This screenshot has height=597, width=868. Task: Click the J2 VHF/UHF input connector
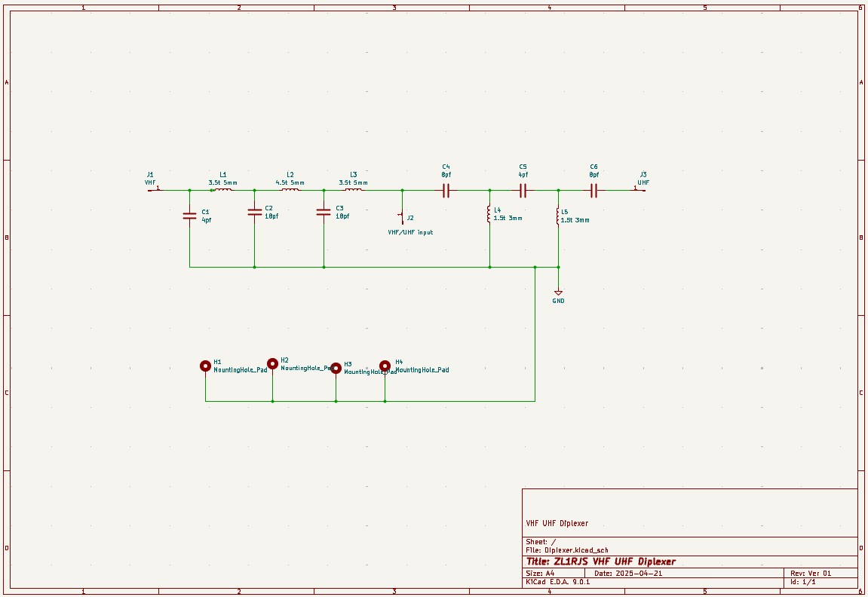402,217
